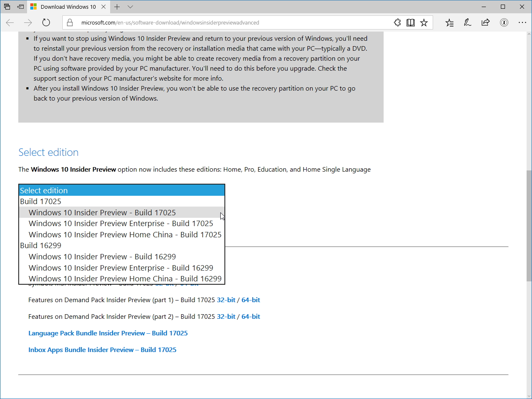532x399 pixels.
Task: Choose the 'Select edition' placeholder option
Action: [x=122, y=190]
